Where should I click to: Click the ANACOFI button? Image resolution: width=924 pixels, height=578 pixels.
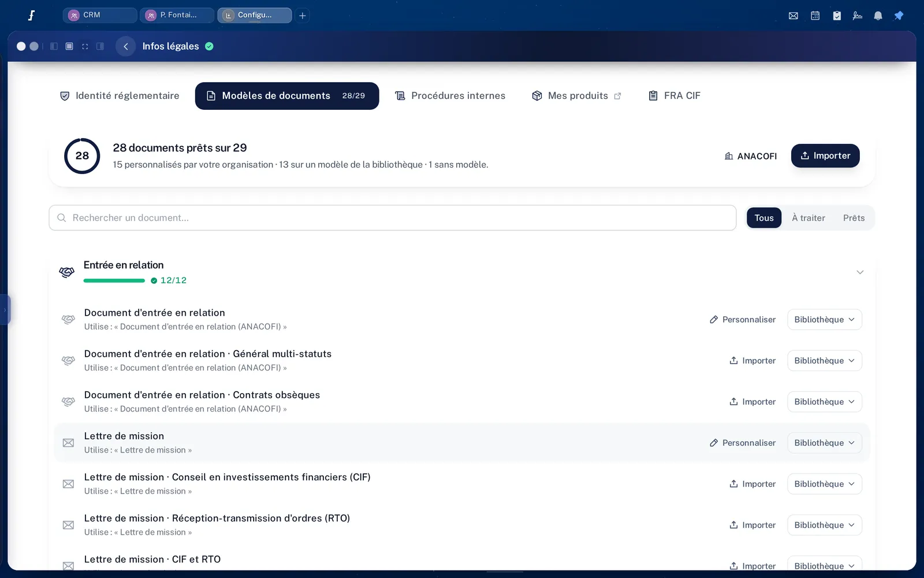click(751, 156)
